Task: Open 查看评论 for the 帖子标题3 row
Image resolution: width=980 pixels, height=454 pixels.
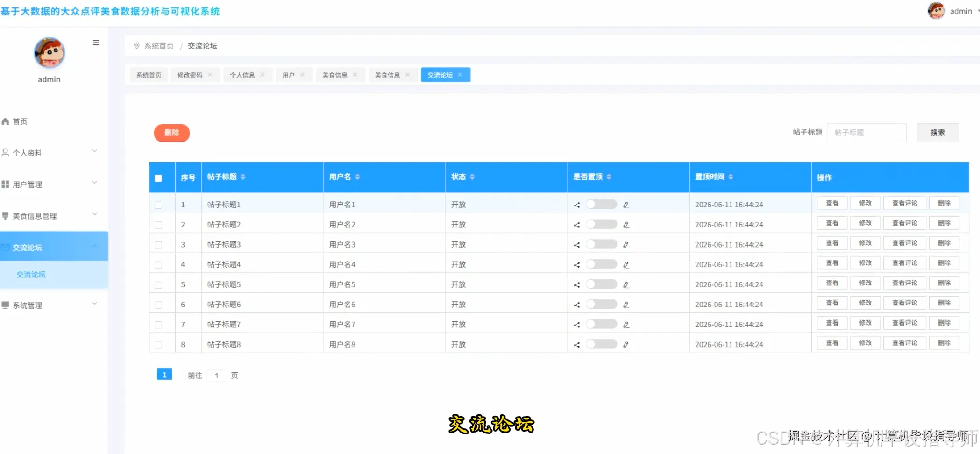Action: tap(905, 243)
